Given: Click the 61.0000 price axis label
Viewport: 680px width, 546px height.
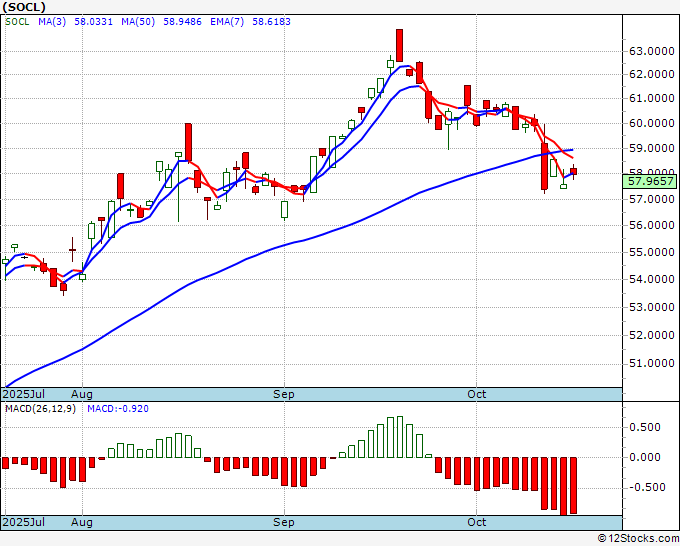Looking at the screenshot, I should point(651,98).
